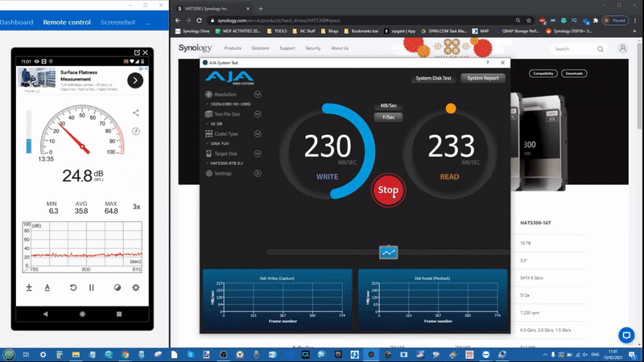
Task: Click the Compatibility button on Synology page
Action: [x=543, y=73]
